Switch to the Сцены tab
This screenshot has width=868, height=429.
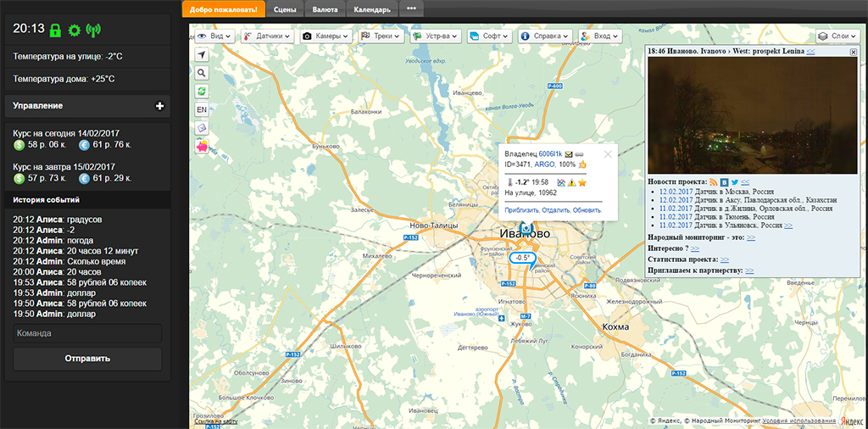pyautogui.click(x=285, y=9)
